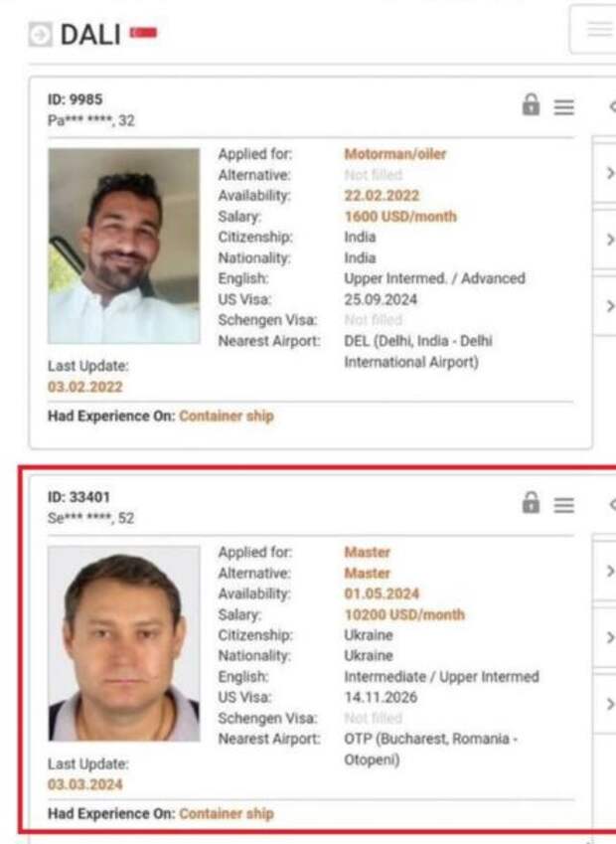Click the lock icon on ID 33401 card
Viewport: 616px width, 844px height.
[531, 503]
